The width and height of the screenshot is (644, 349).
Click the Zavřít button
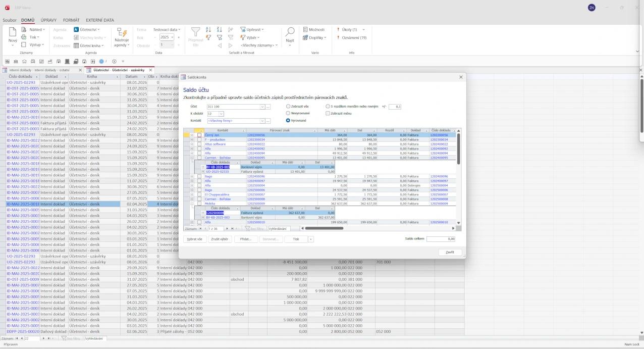(449, 253)
